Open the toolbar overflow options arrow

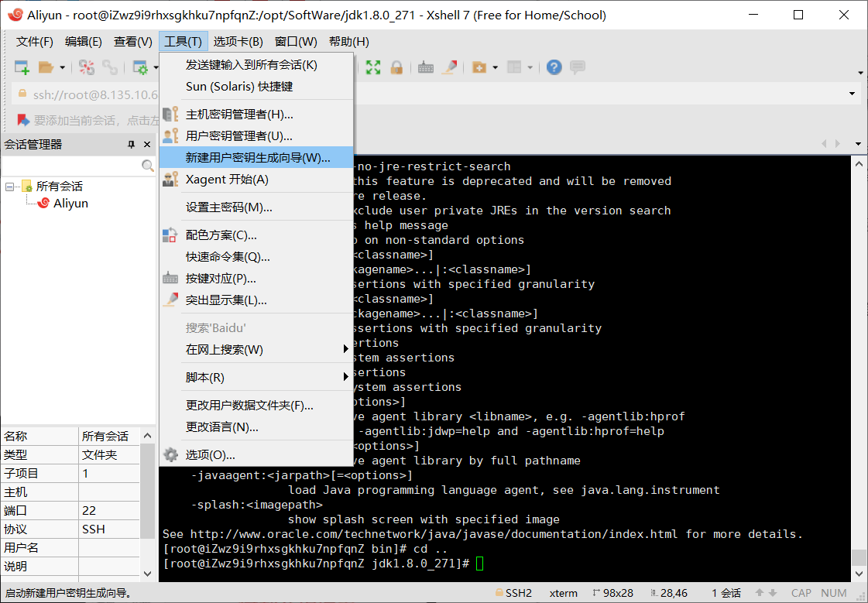(x=860, y=73)
